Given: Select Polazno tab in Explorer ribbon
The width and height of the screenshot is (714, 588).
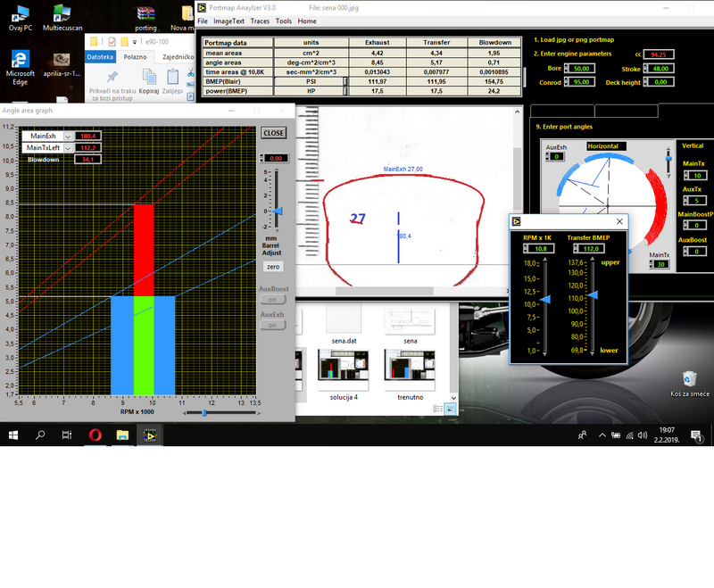Looking at the screenshot, I should [136, 57].
